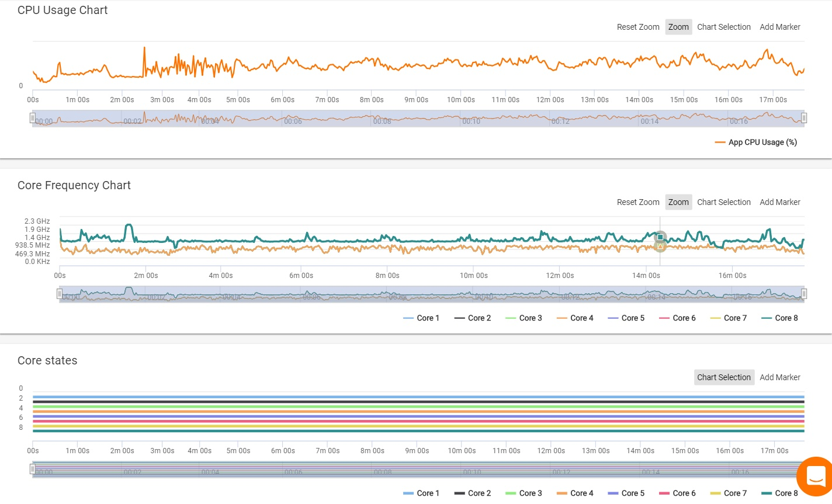The height and width of the screenshot is (504, 832).
Task: Reset Zoom on the Core Frequency Chart
Action: tap(638, 203)
